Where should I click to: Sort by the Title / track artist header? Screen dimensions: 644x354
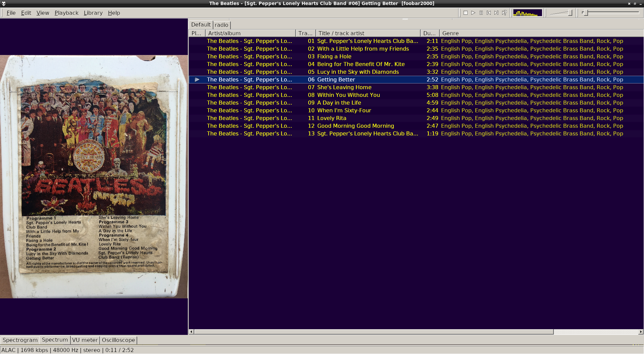[x=368, y=33]
